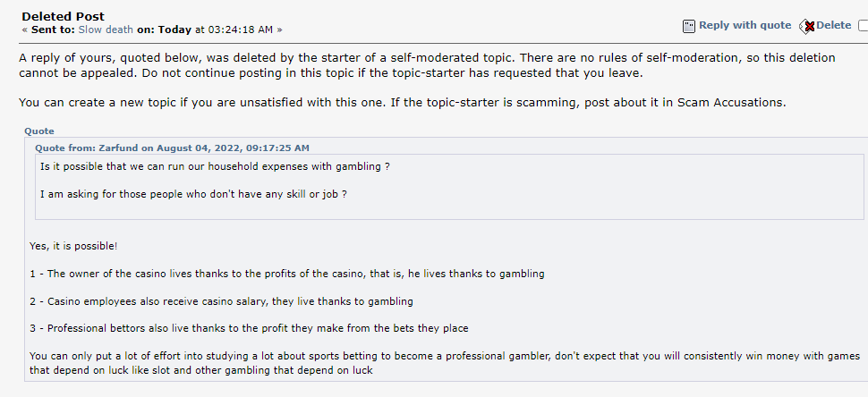Click the line asking about skill or job
The width and height of the screenshot is (868, 397).
(x=194, y=194)
